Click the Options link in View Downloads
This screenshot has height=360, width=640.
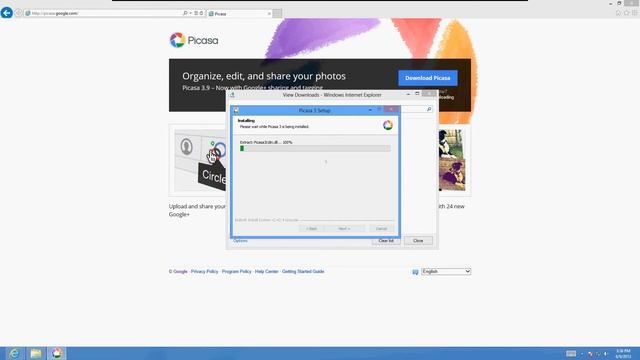(240, 241)
